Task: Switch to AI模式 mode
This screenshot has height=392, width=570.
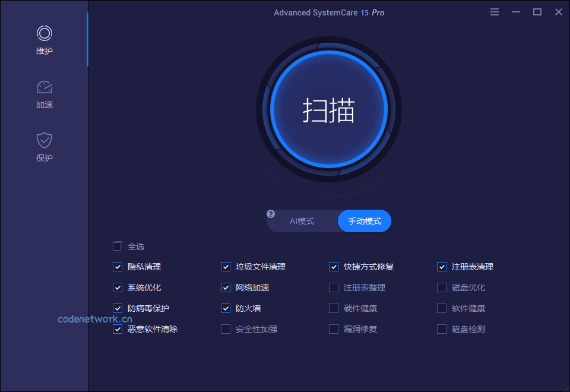Action: click(302, 220)
